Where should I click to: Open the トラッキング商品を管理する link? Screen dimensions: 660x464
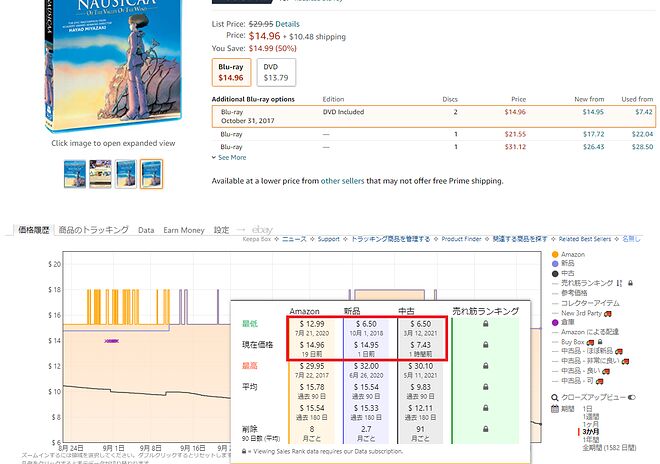click(x=391, y=239)
